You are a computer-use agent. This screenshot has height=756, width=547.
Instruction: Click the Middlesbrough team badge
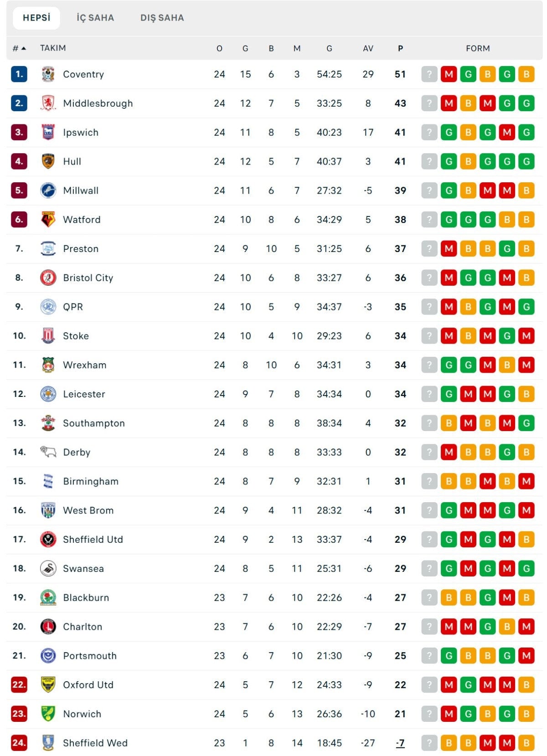(48, 103)
